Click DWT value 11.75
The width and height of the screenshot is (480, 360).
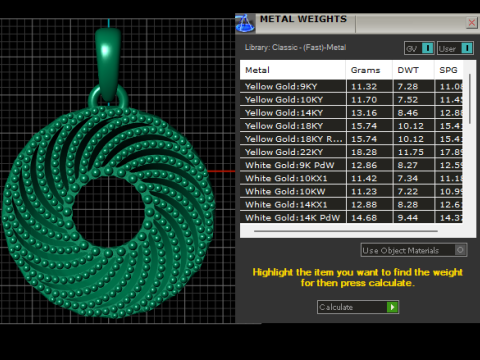(x=411, y=152)
